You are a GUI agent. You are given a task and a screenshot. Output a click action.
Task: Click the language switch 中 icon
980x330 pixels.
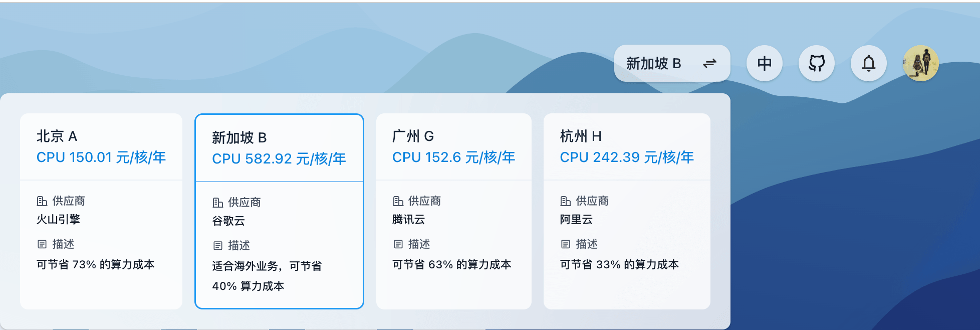tap(764, 63)
